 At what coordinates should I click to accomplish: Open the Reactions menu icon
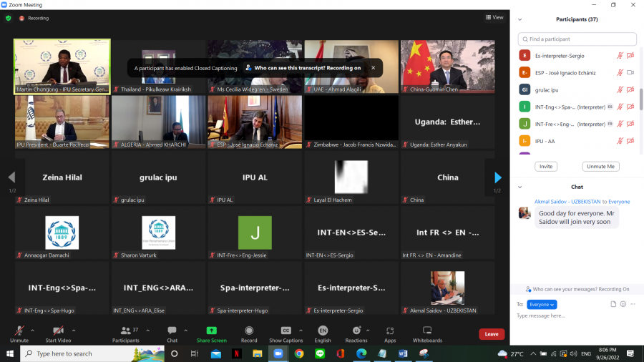[356, 331]
